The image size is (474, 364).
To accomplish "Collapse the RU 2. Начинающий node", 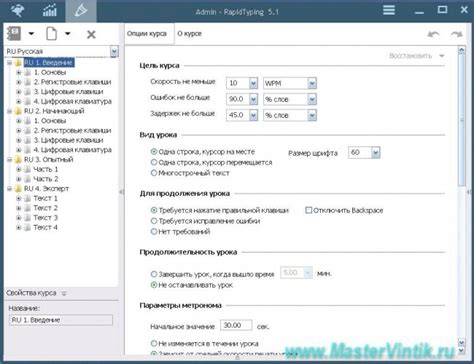I will point(9,111).
